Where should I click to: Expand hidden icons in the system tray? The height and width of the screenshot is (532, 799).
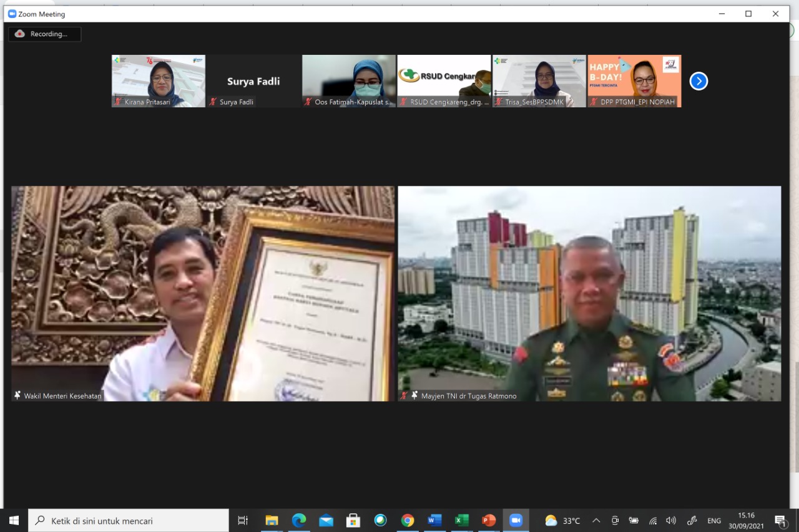596,520
